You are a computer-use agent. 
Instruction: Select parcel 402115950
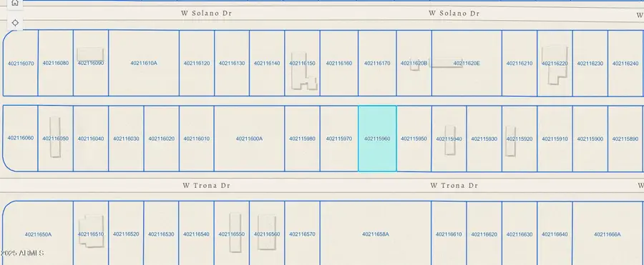pyautogui.click(x=414, y=139)
